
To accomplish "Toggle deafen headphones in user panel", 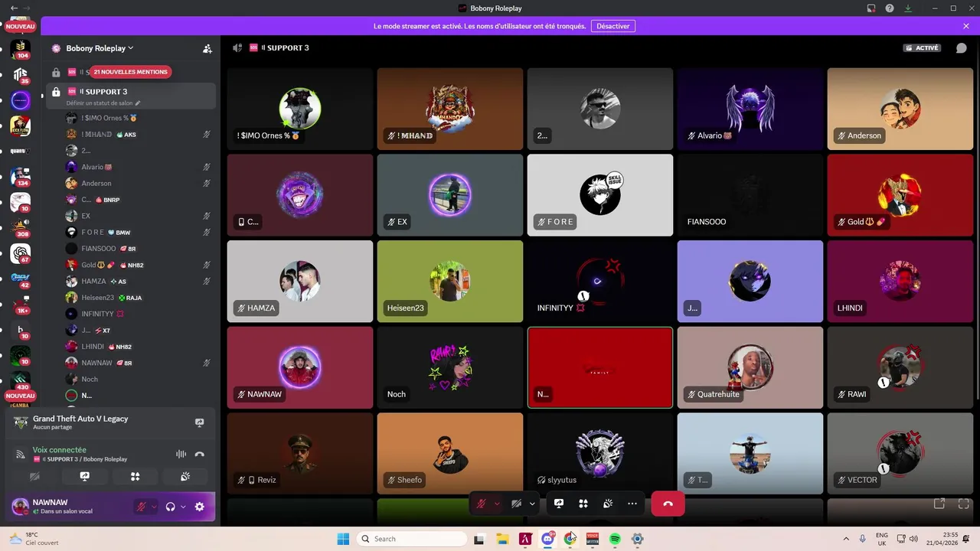I will pos(171,507).
